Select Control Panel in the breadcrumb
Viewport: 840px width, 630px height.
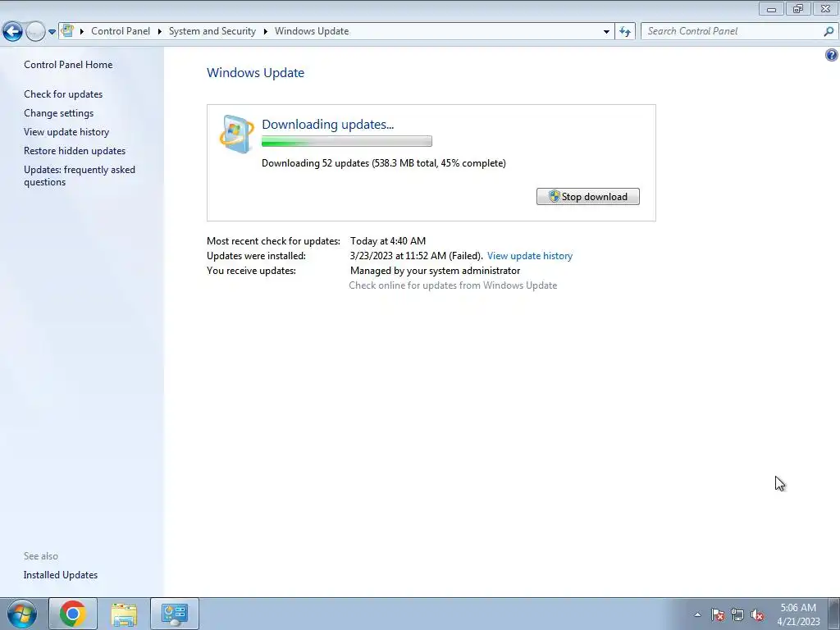[x=121, y=31]
